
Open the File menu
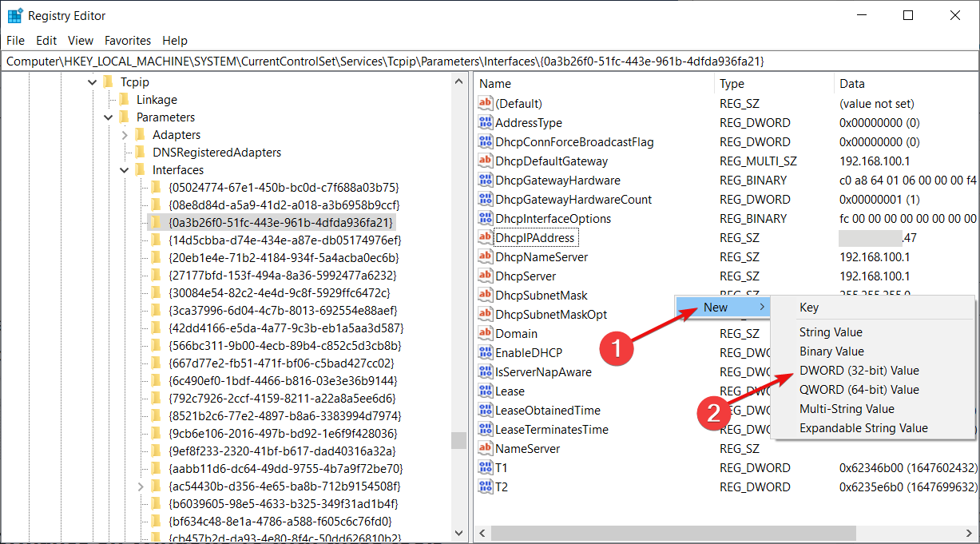15,40
